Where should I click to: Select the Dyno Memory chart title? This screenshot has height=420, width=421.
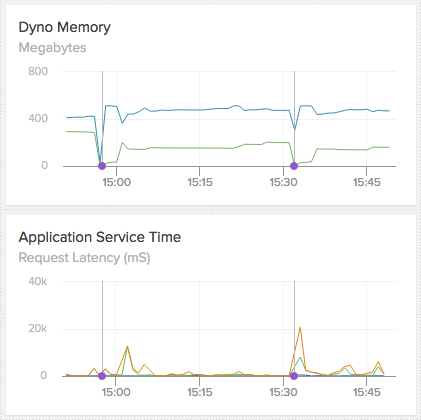(x=64, y=27)
